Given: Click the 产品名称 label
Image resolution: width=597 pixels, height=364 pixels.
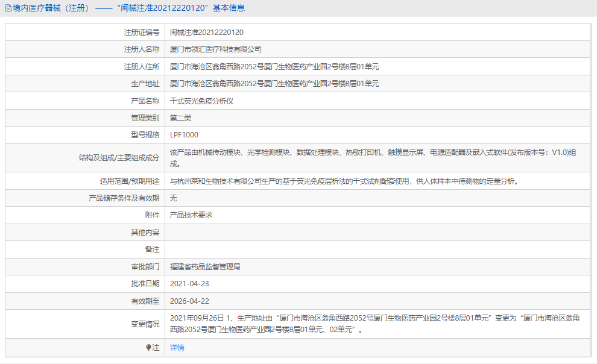Looking at the screenshot, I should [x=145, y=101].
